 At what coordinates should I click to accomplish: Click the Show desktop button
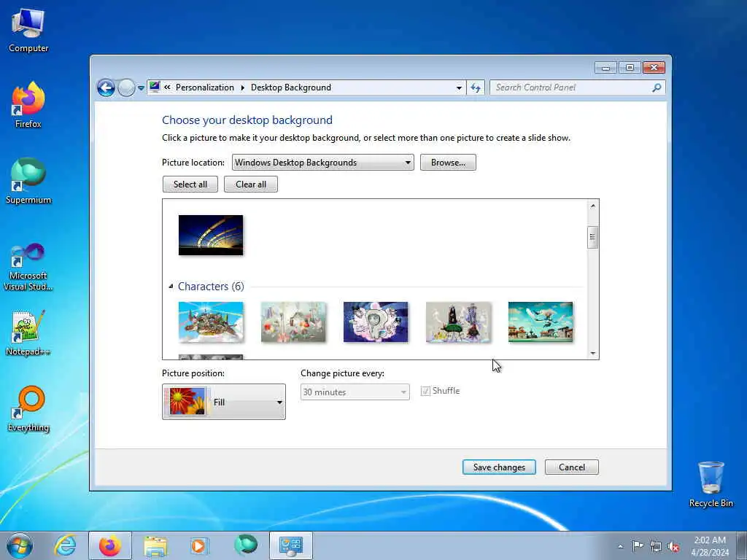click(x=742, y=545)
